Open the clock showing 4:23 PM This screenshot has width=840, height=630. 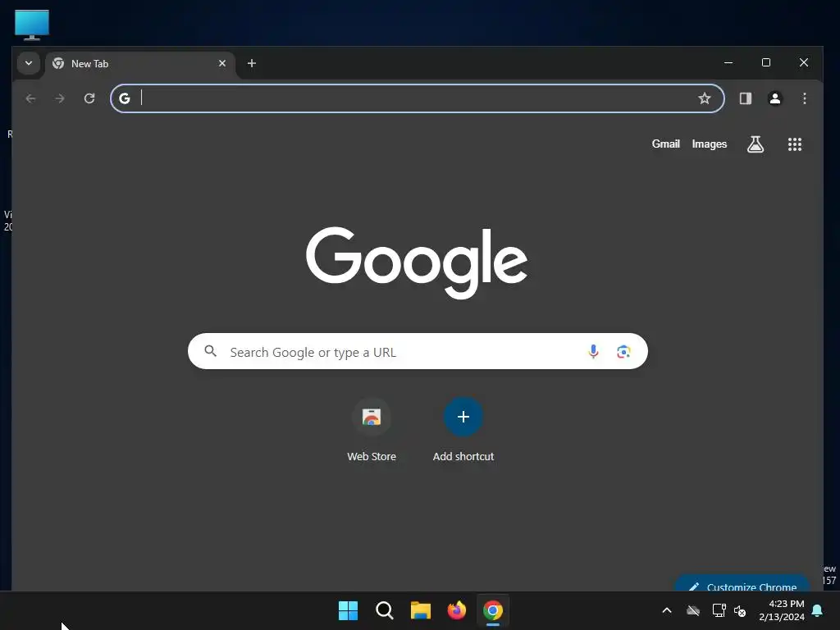[782, 610]
